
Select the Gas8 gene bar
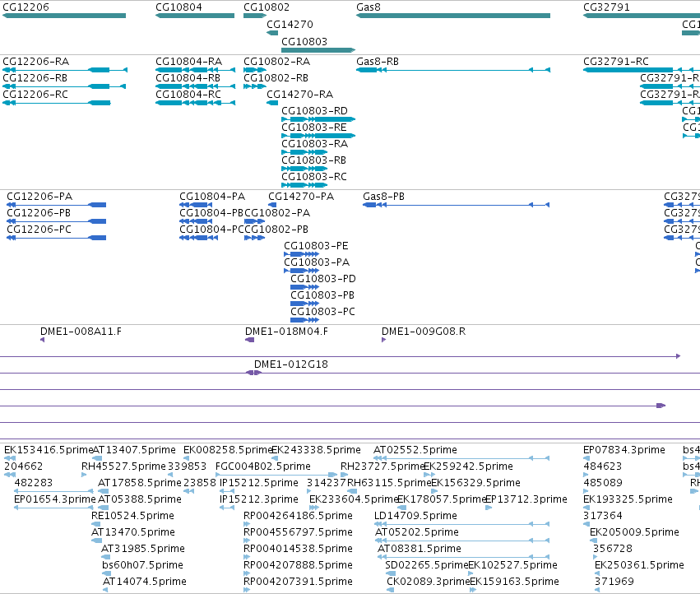point(453,16)
